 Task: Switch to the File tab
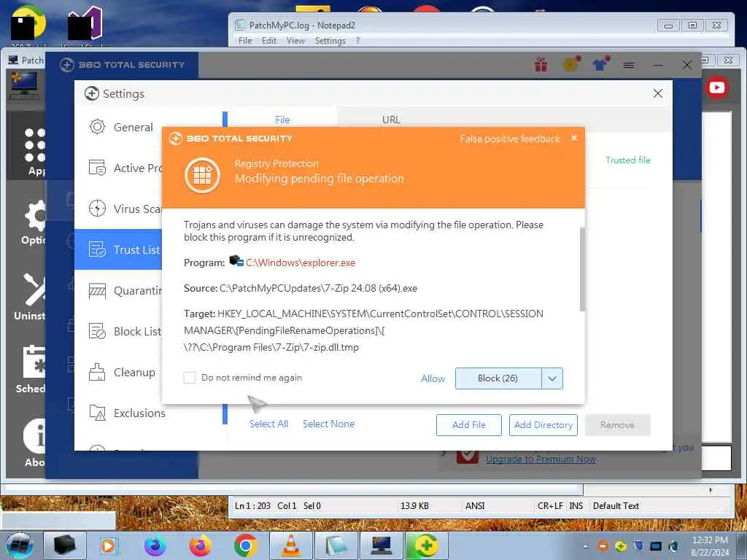[x=282, y=120]
